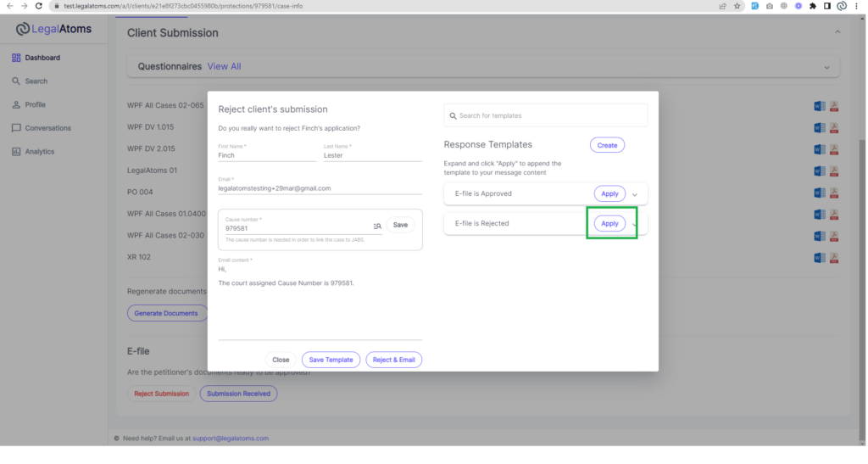Bookmark this page with the star icon

[x=737, y=6]
